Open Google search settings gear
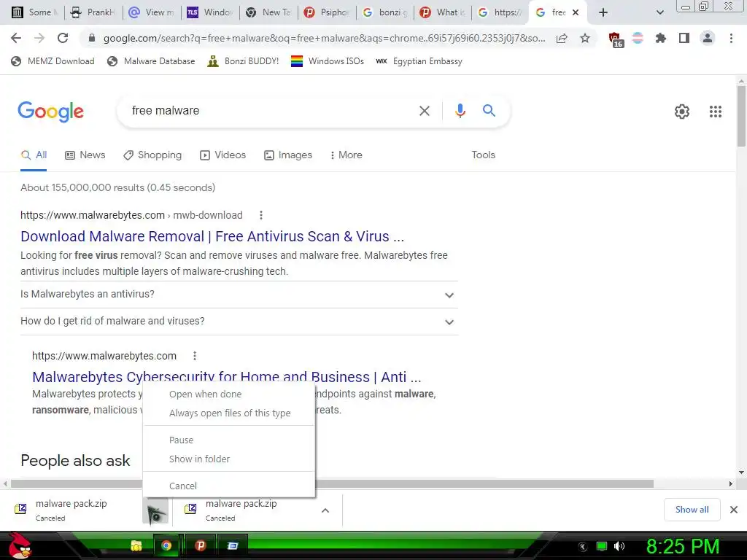Screen dimensions: 747x560 (682, 112)
